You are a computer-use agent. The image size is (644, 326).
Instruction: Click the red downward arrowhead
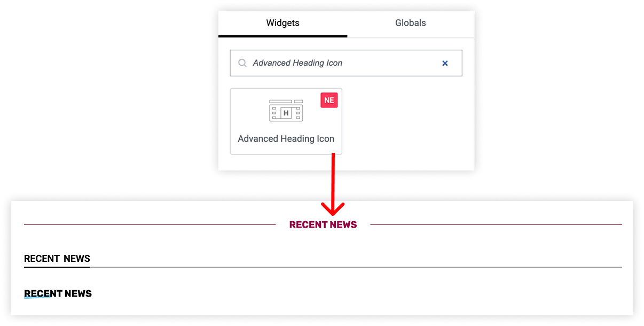click(x=333, y=208)
